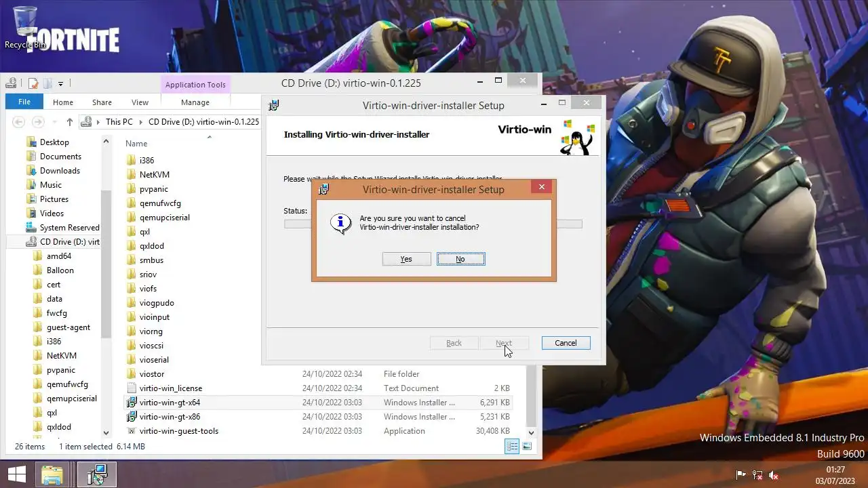
Task: Select the vioscsi folder in file list
Action: (151, 346)
